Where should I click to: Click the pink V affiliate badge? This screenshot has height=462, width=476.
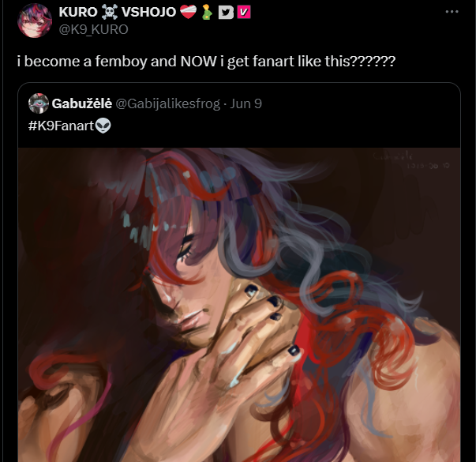(244, 12)
